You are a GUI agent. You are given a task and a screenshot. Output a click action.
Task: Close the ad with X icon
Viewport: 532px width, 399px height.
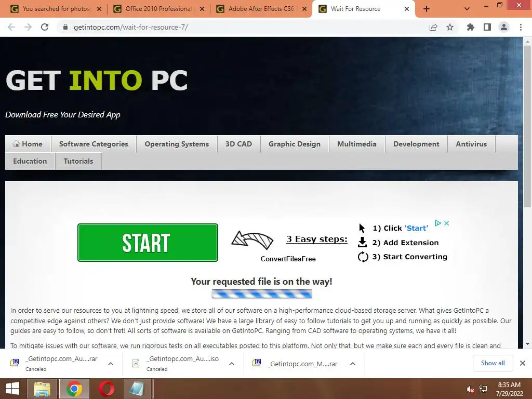point(446,223)
